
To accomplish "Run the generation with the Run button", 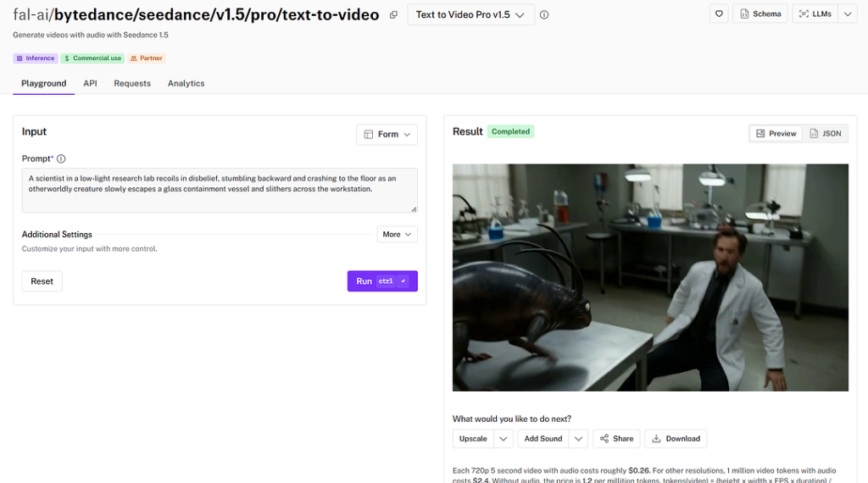I will (382, 281).
